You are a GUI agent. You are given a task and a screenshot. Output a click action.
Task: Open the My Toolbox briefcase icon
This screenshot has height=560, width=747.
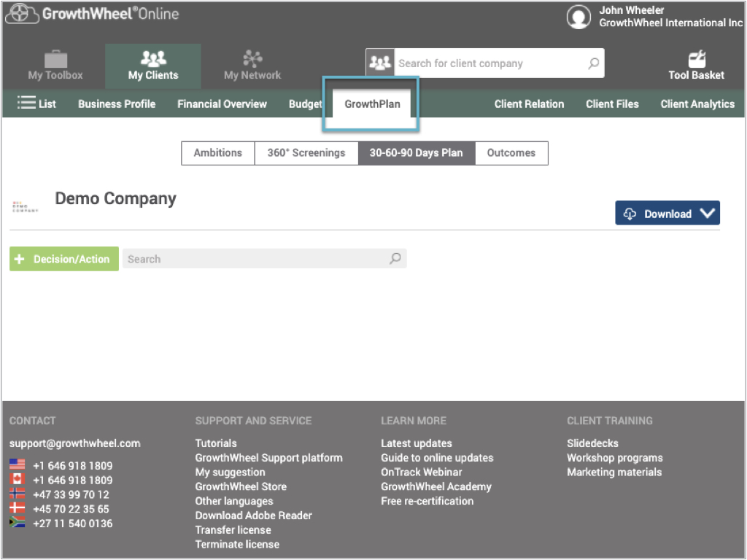55,59
